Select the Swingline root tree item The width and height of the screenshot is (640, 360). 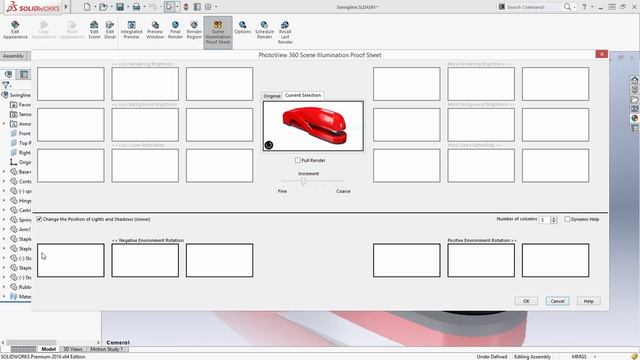16,95
